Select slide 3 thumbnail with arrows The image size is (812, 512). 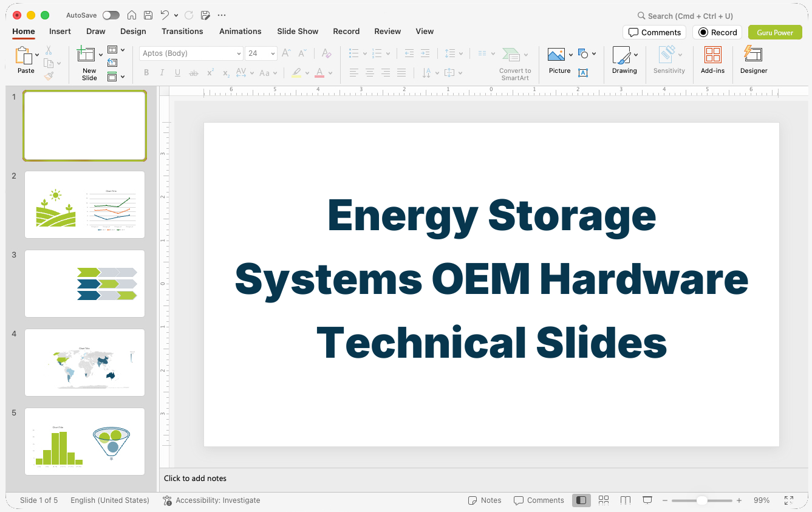tap(84, 284)
